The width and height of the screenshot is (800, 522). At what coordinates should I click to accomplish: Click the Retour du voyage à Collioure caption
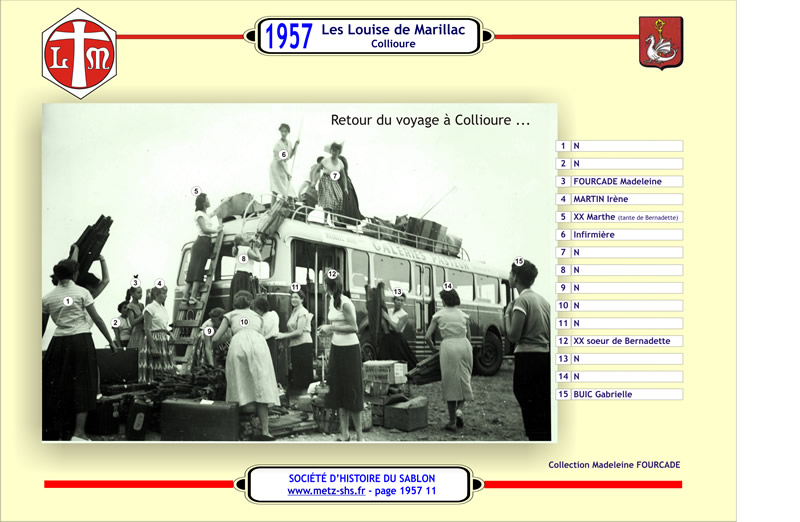[430, 120]
